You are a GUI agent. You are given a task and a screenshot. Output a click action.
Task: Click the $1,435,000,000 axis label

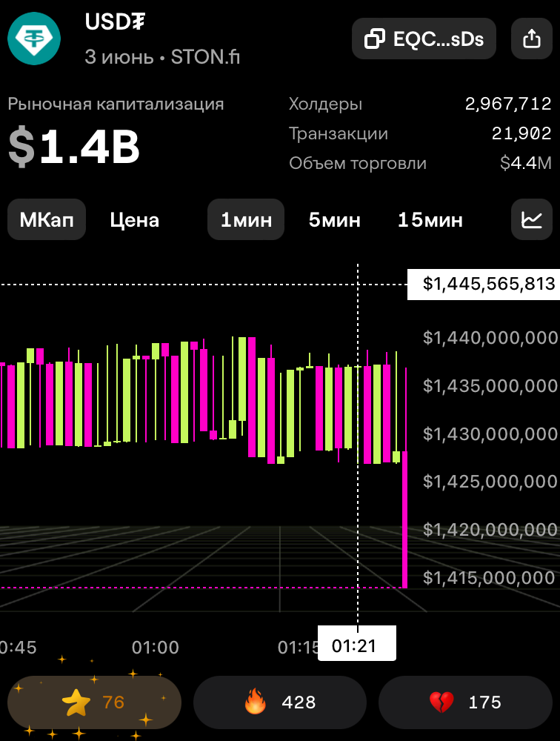tap(490, 386)
